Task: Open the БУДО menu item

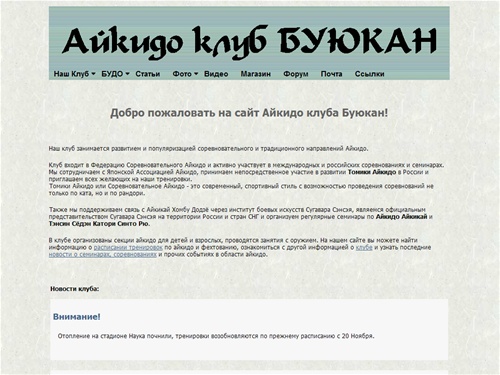Action: coord(112,74)
